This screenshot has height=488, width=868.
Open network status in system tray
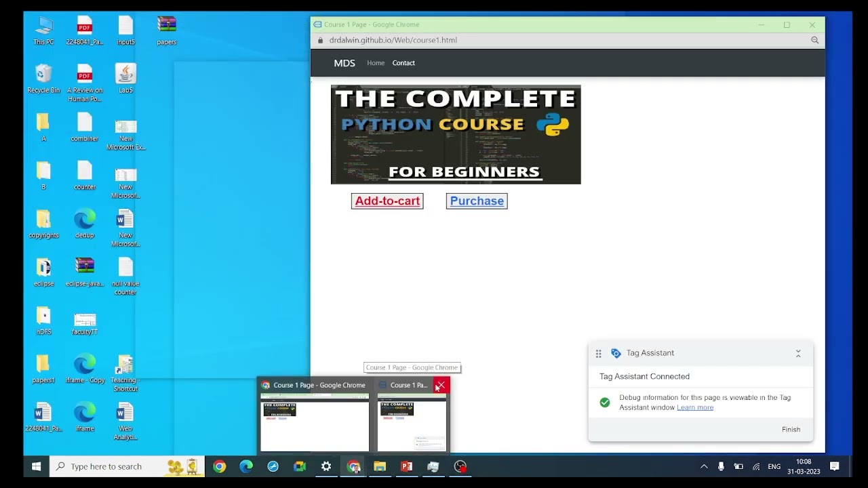756,466
